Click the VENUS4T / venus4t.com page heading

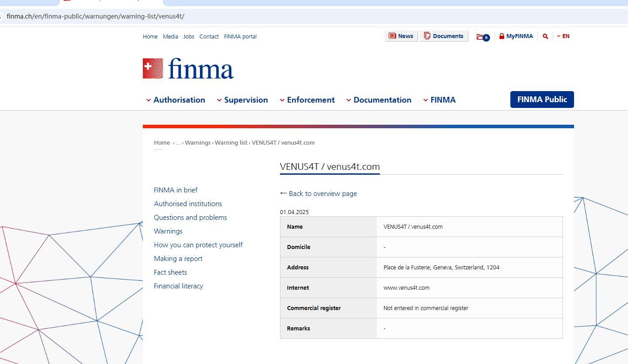(330, 167)
